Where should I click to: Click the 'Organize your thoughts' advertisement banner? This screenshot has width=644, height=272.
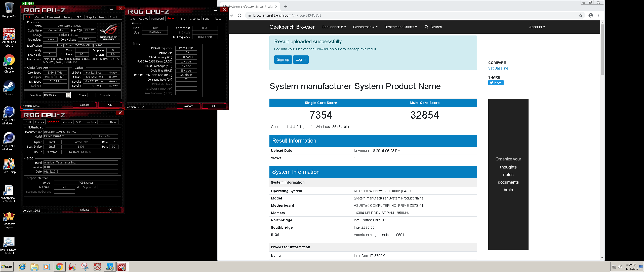click(x=508, y=174)
